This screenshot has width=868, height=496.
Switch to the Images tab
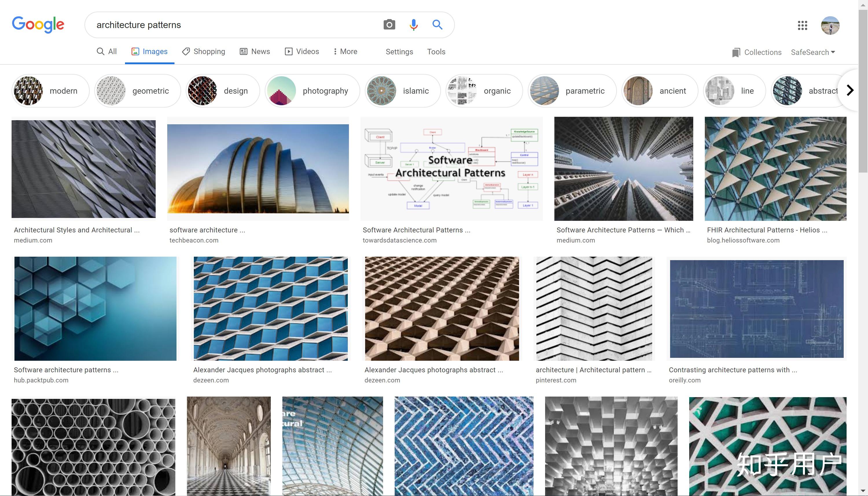(x=149, y=51)
